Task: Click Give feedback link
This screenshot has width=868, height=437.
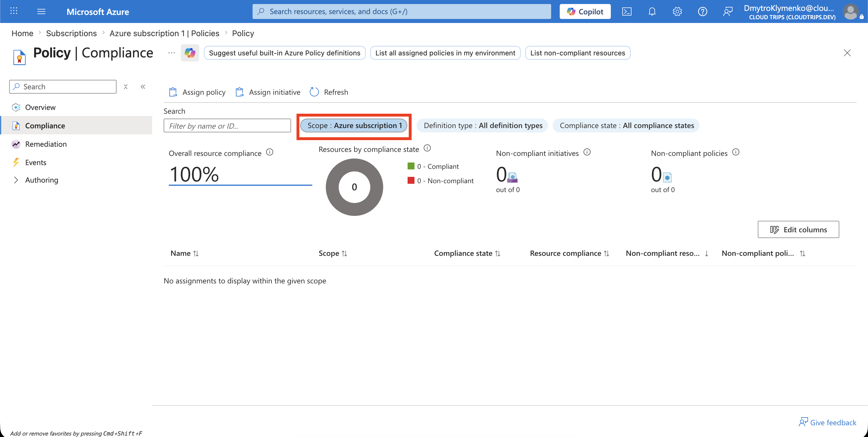Action: (x=827, y=422)
